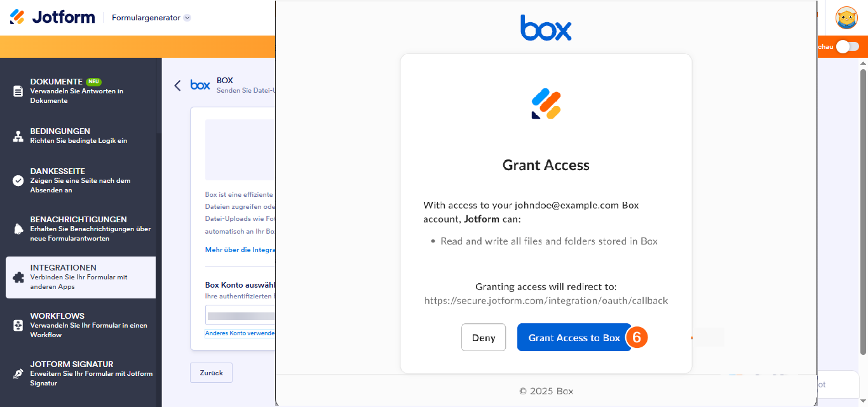Select the Integrationen puzzle piece icon

pyautogui.click(x=17, y=277)
